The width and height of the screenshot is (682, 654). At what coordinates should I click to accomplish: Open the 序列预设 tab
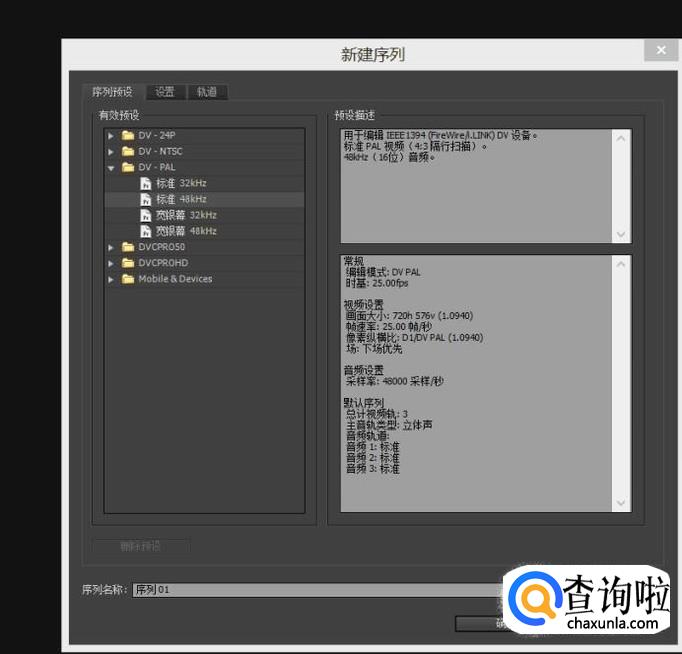[x=112, y=92]
